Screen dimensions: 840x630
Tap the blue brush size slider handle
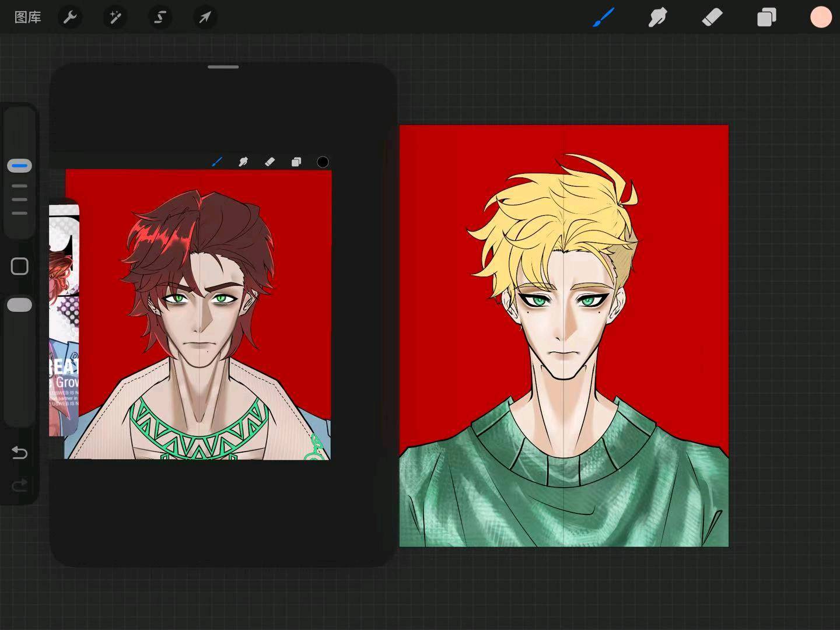point(20,166)
